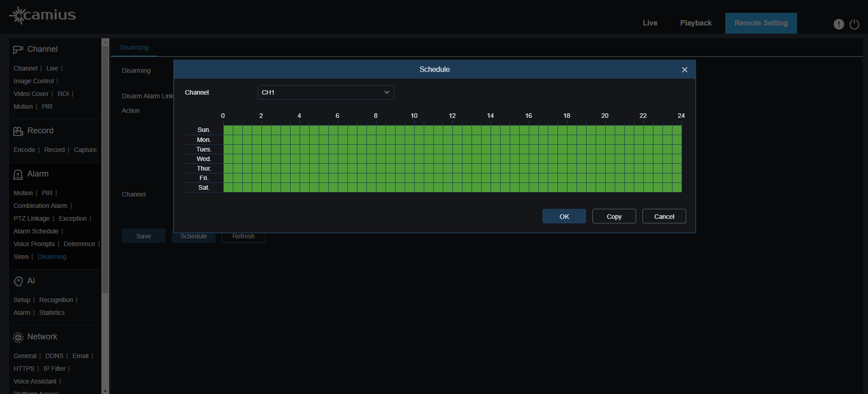Click the AI section head icon
Screen dimensions: 868x394
[18, 281]
